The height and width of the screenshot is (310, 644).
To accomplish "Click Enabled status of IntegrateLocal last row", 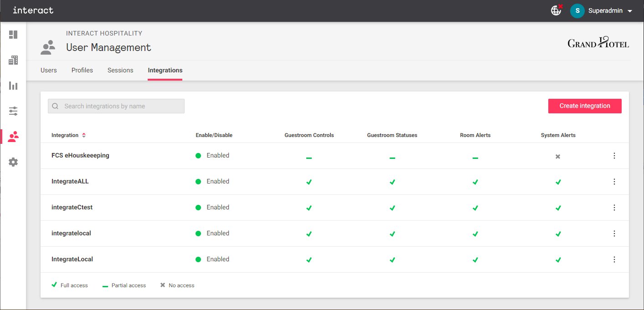I will 212,259.
